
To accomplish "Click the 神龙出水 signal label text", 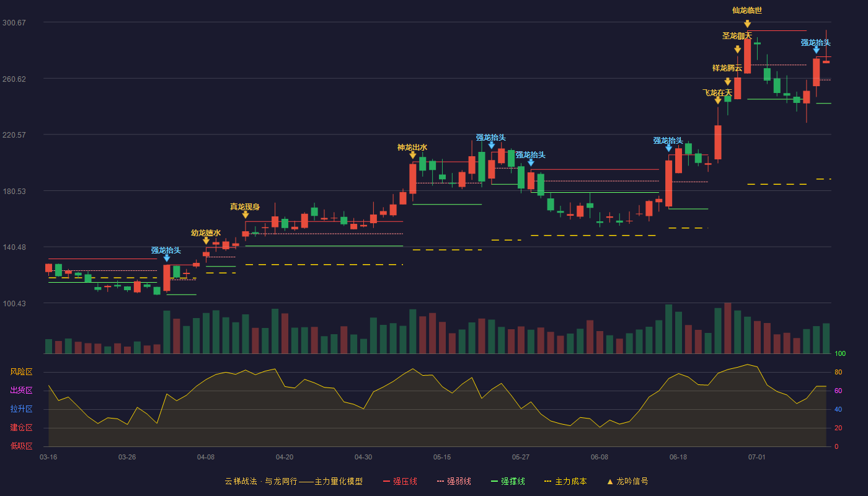I will (x=412, y=148).
